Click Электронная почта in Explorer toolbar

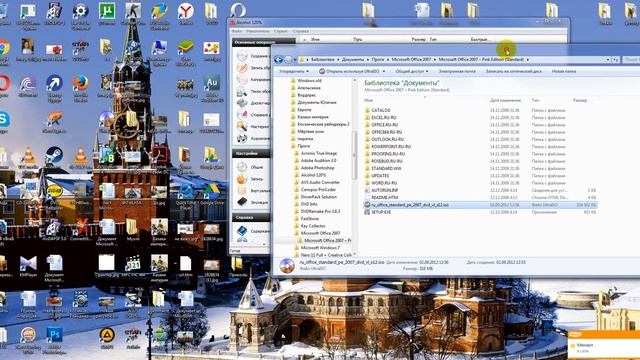(x=457, y=71)
